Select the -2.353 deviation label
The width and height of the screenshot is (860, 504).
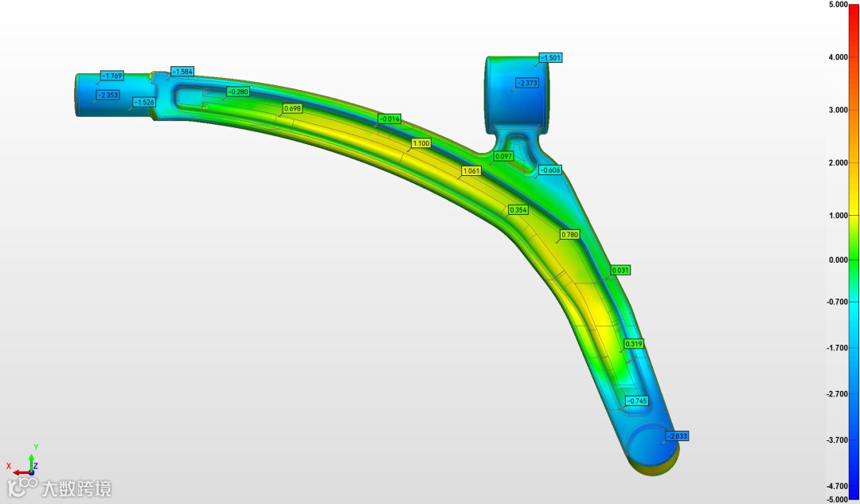coord(107,95)
